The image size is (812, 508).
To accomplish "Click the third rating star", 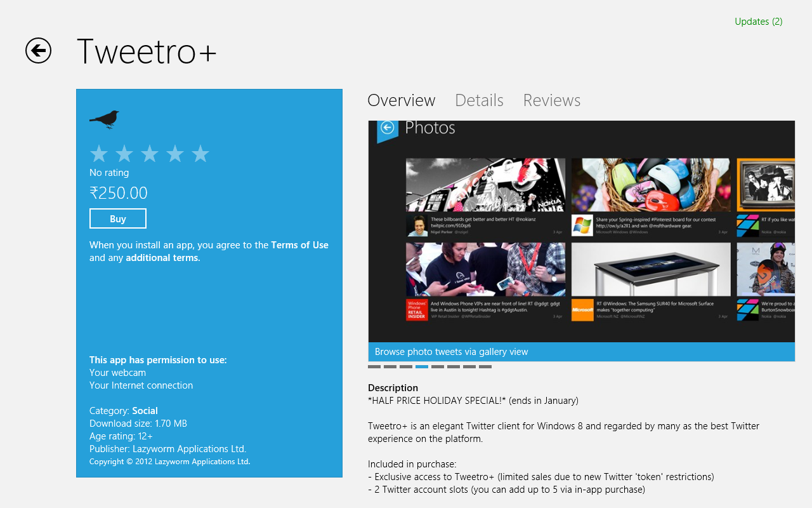I will click(150, 154).
